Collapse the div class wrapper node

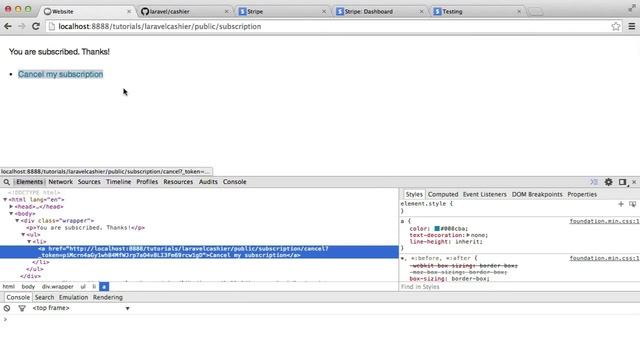coord(18,221)
